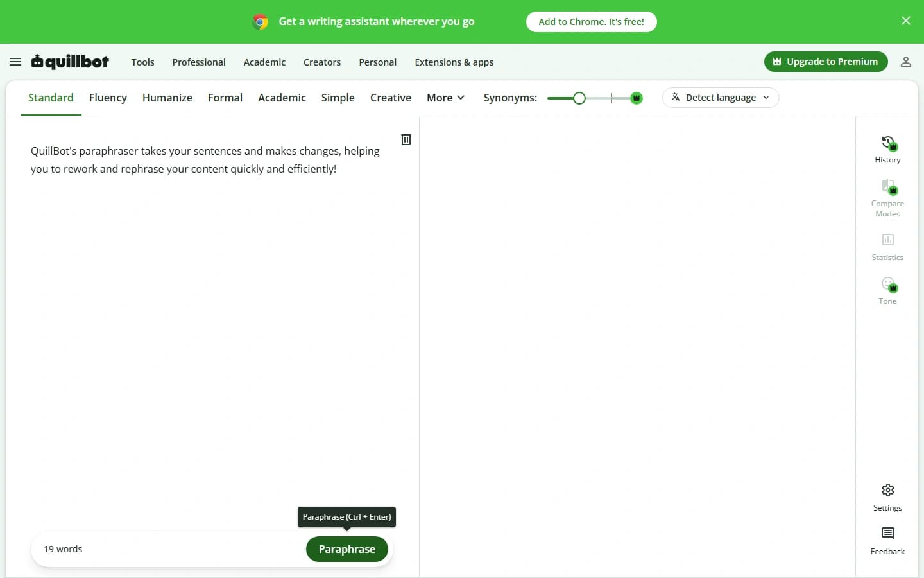Screen dimensions: 924x578
Task: Open the hamburger menu
Action: click(15, 62)
